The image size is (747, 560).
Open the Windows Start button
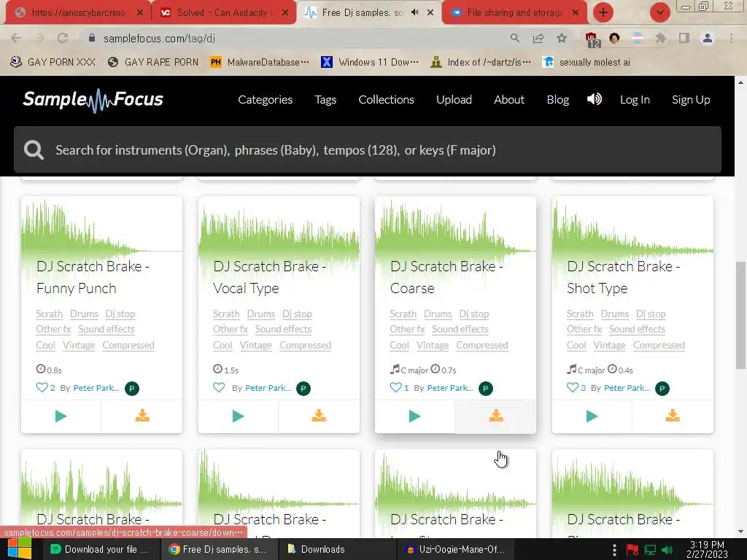pyautogui.click(x=19, y=549)
